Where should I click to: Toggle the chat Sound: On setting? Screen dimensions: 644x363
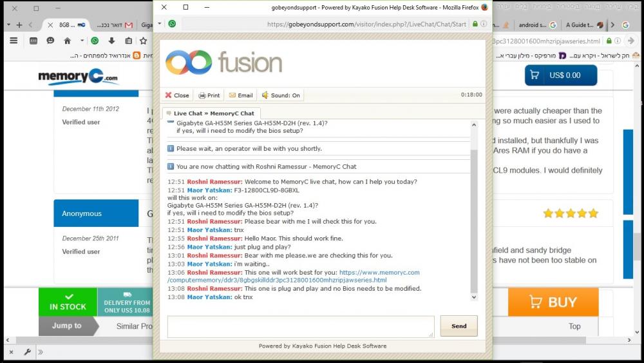281,95
